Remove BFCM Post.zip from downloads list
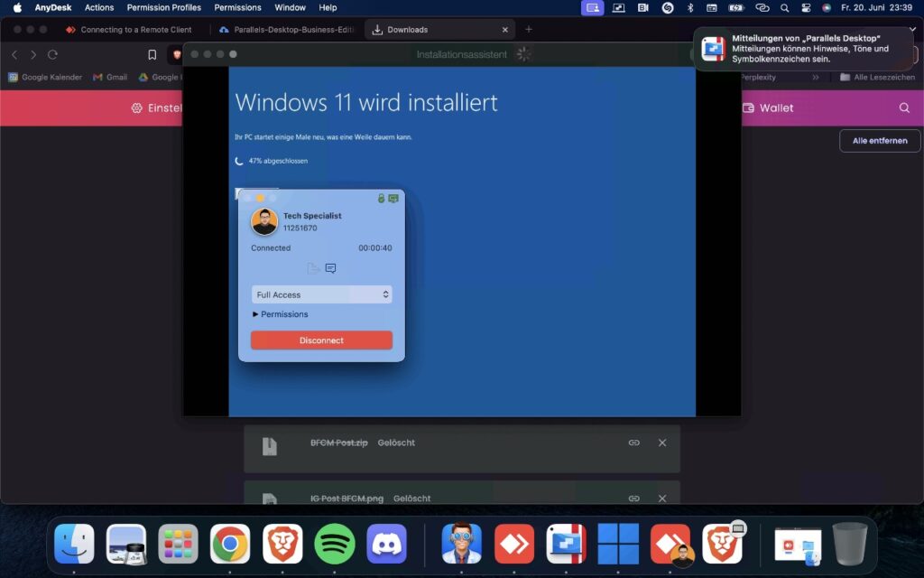 click(x=662, y=443)
